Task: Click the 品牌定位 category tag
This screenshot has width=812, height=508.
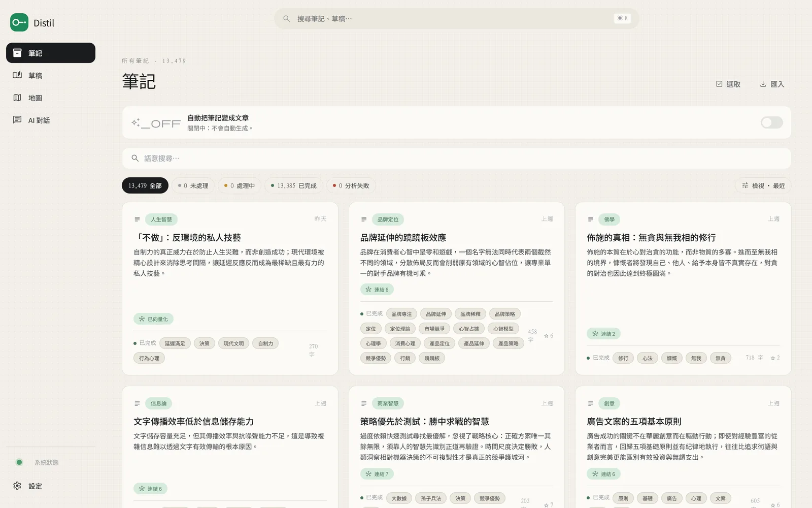Action: (388, 219)
